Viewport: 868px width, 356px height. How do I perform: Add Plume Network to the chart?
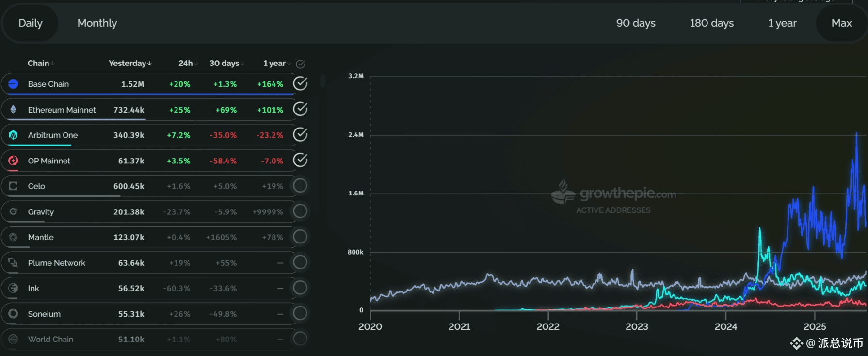pos(300,262)
